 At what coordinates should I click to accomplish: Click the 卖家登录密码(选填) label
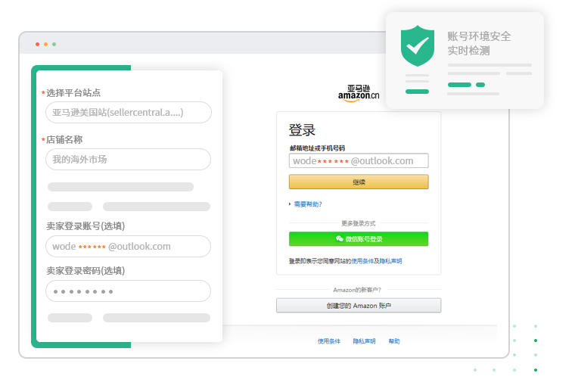tap(85, 271)
